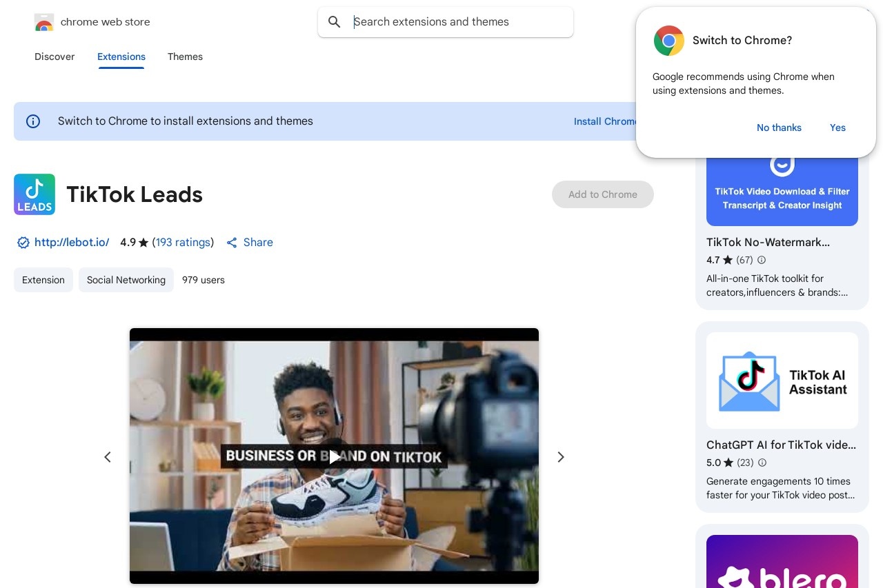Screen dimensions: 883x588
Task: Open the 193 ratings link
Action: pos(183,243)
